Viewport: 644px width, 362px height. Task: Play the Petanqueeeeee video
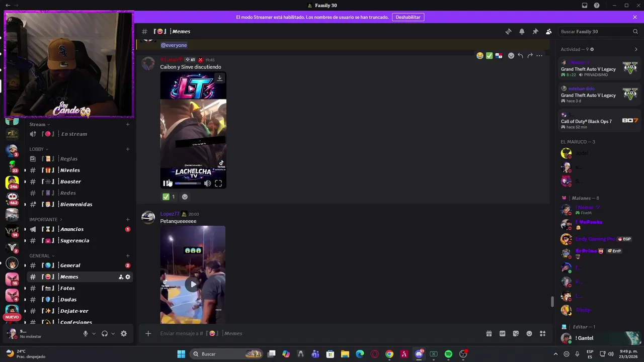(193, 284)
